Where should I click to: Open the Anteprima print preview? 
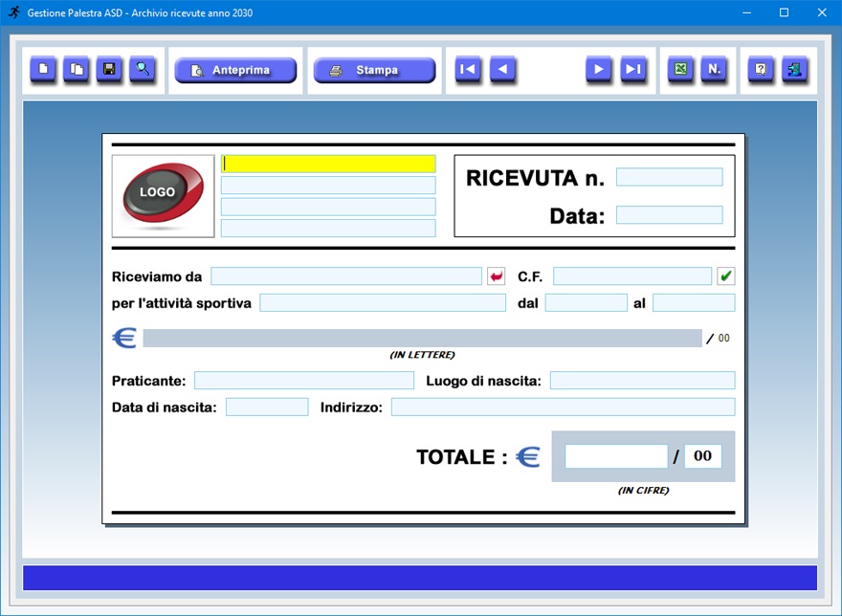click(x=235, y=71)
